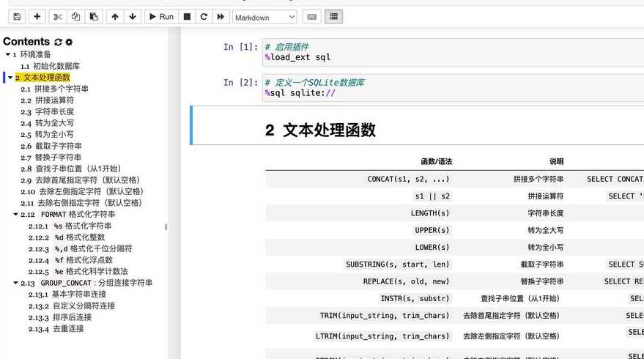Jump to 2.5 转为全小写
The height and width of the screenshot is (359, 644).
47,134
